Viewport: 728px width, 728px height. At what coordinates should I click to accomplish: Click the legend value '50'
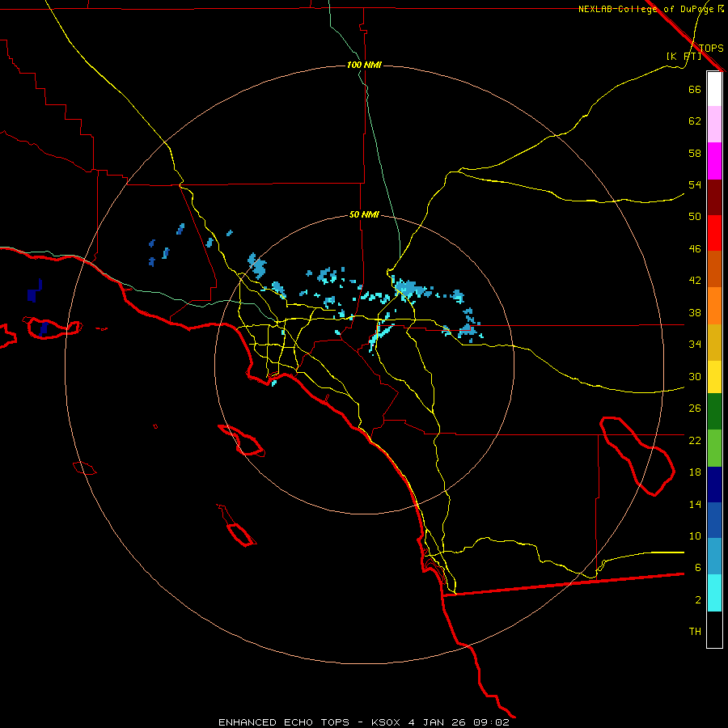coord(695,217)
